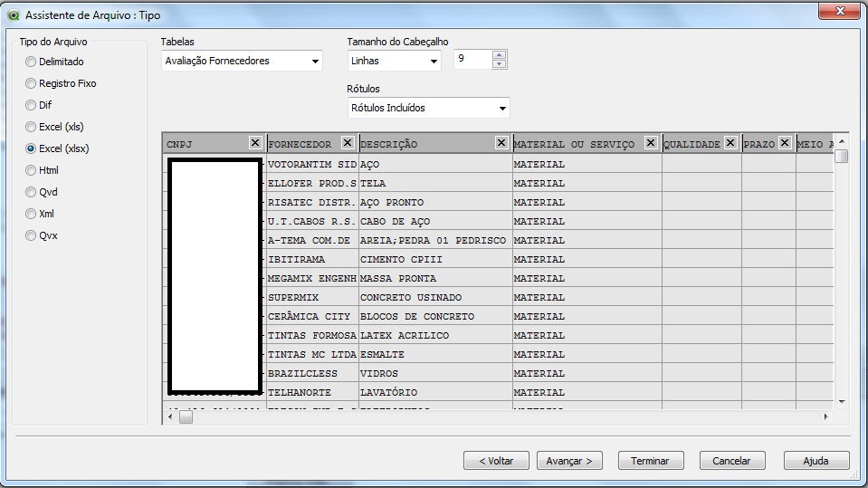Click the BRAZILCLESS cell
This screenshot has height=488, width=868.
pyautogui.click(x=312, y=373)
